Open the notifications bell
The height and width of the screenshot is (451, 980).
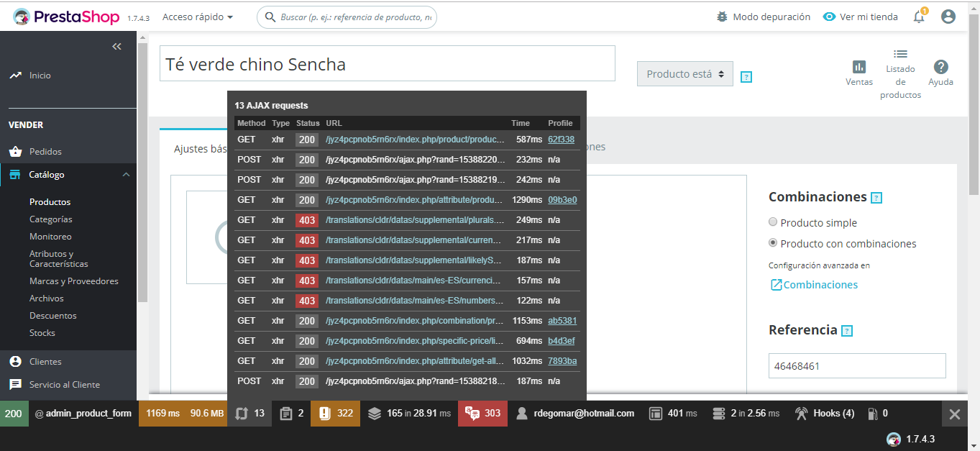[919, 17]
